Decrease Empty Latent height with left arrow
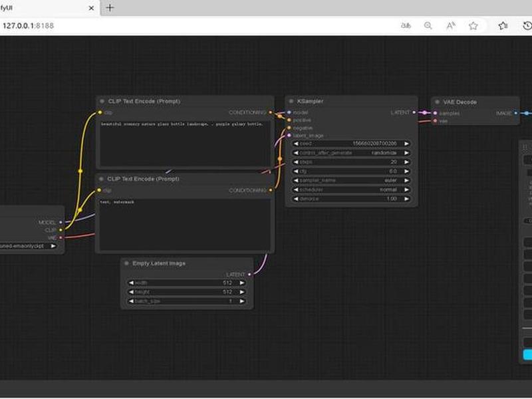532x399 pixels. coord(131,292)
